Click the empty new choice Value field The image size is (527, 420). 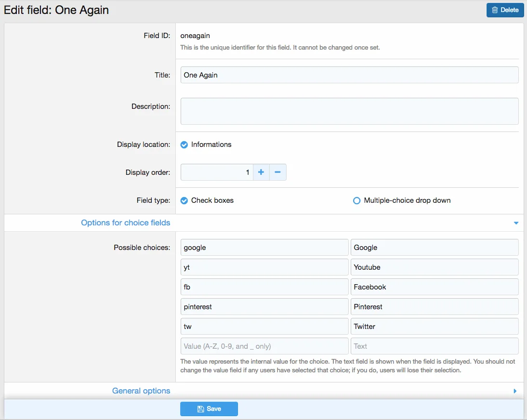point(264,346)
